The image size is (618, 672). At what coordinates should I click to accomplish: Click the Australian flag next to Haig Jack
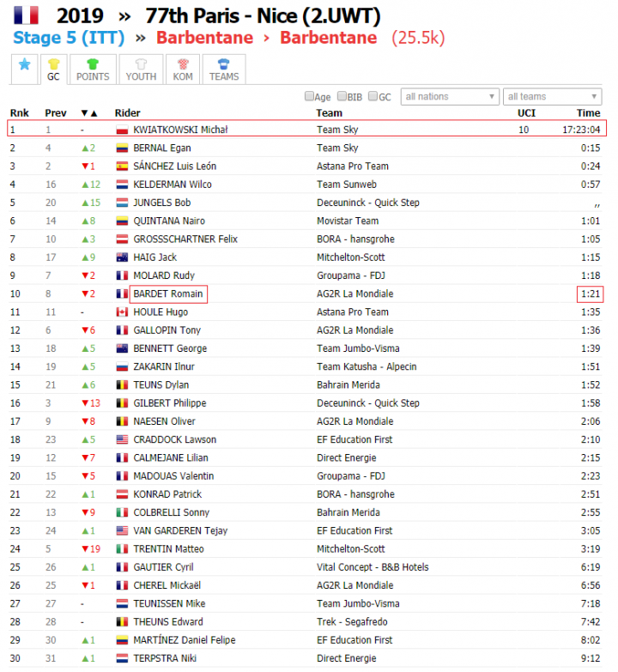click(x=122, y=257)
